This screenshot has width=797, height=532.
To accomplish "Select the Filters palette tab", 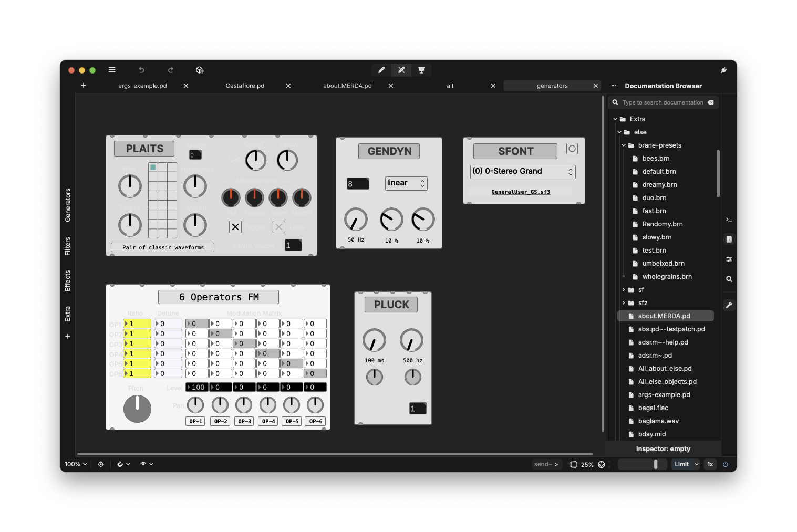I will [68, 246].
